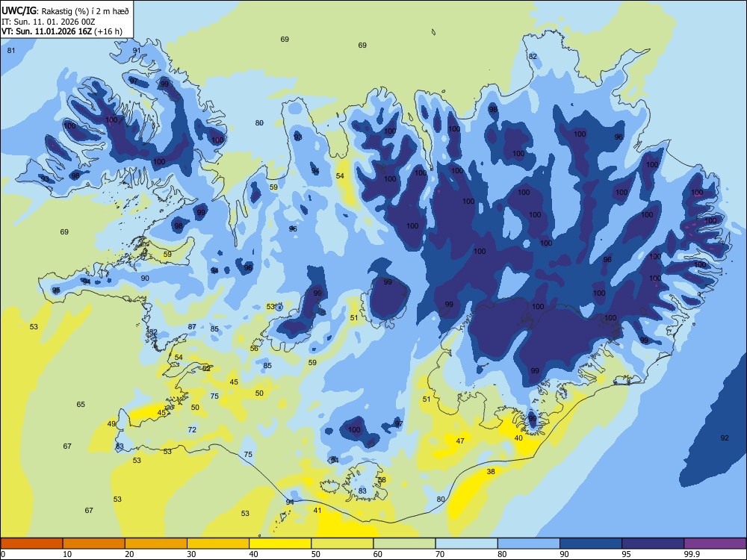The width and height of the screenshot is (747, 560).
Task: Click the orange 10–20 legend swatch
Action: coord(94,544)
